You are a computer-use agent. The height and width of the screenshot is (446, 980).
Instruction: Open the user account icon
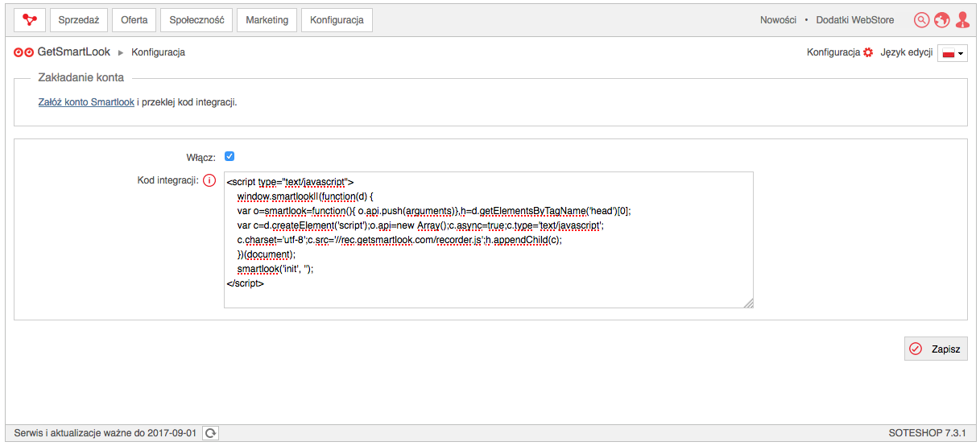(961, 20)
